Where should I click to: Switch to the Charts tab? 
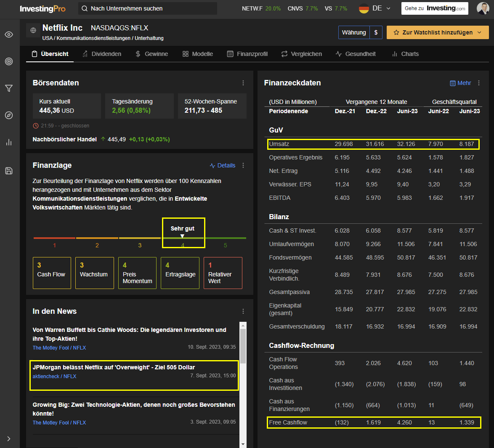point(405,54)
